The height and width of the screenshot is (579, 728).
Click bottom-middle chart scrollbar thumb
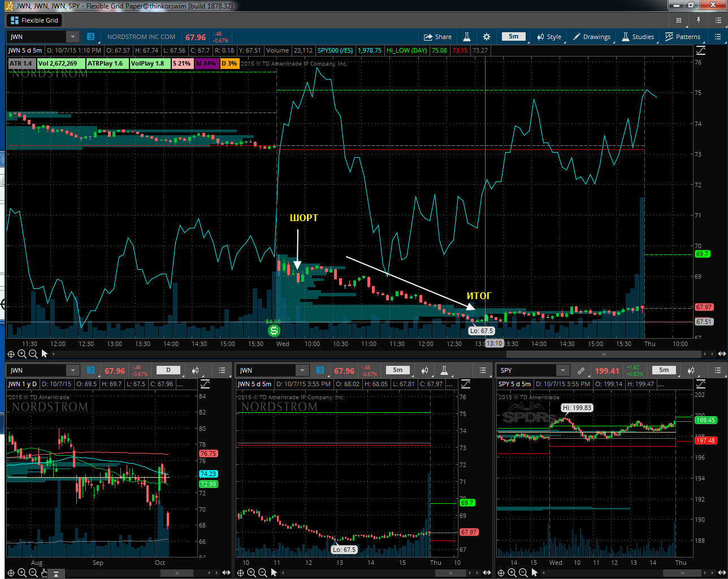pyautogui.click(x=450, y=573)
